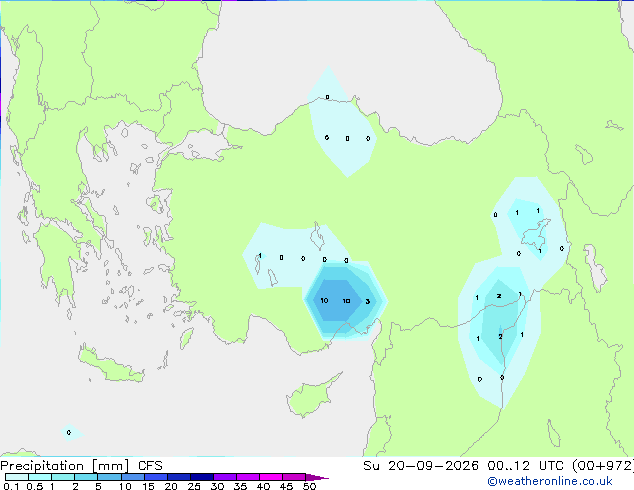Click the '(00+972)' forecast hour label
Viewport: 634px width, 490px height.
603,466
